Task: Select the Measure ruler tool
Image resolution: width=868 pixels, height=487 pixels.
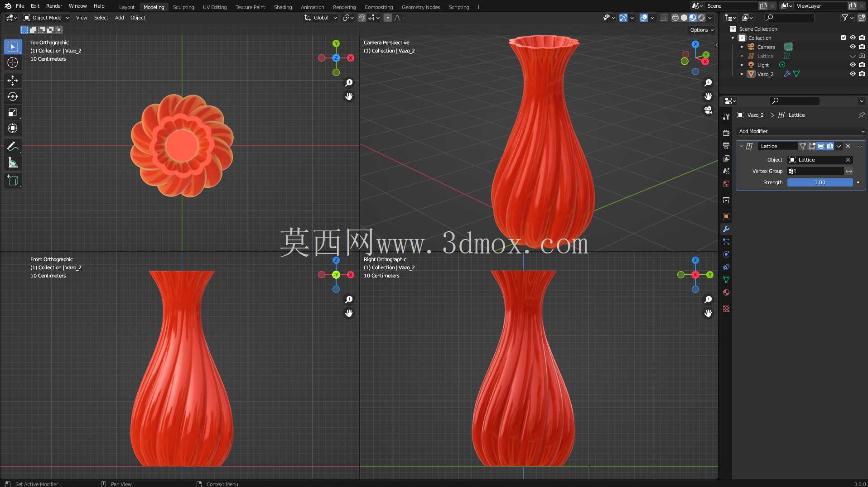Action: pos(13,162)
